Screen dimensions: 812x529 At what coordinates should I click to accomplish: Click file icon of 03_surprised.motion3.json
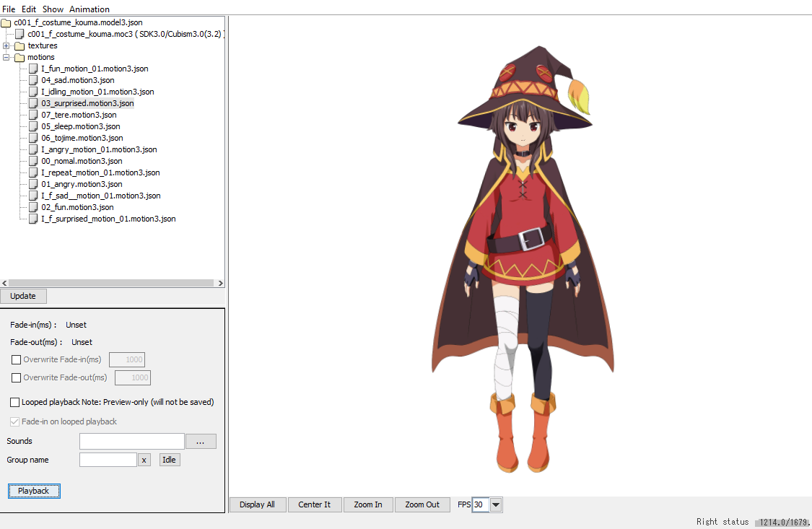(34, 103)
